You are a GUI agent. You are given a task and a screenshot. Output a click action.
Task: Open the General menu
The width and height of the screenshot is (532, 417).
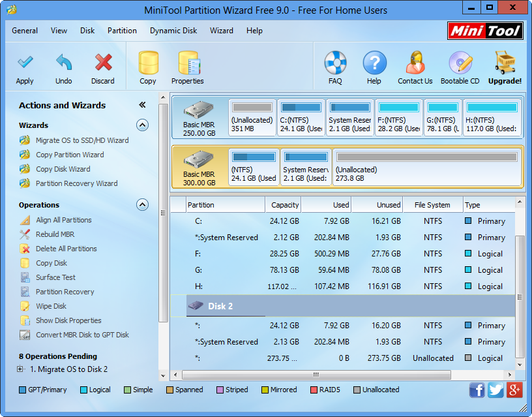tap(25, 31)
